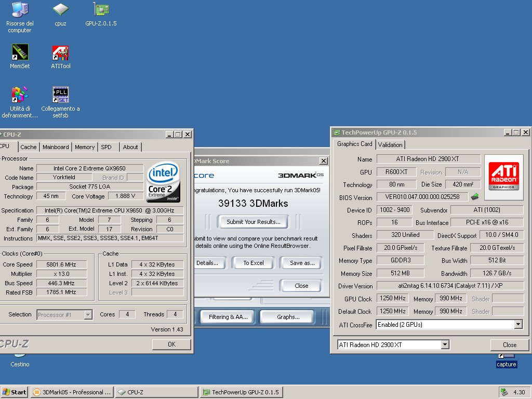Screen dimensions: 532x399
Task: Click the Memory Type value GDDR3
Action: [x=401, y=260]
